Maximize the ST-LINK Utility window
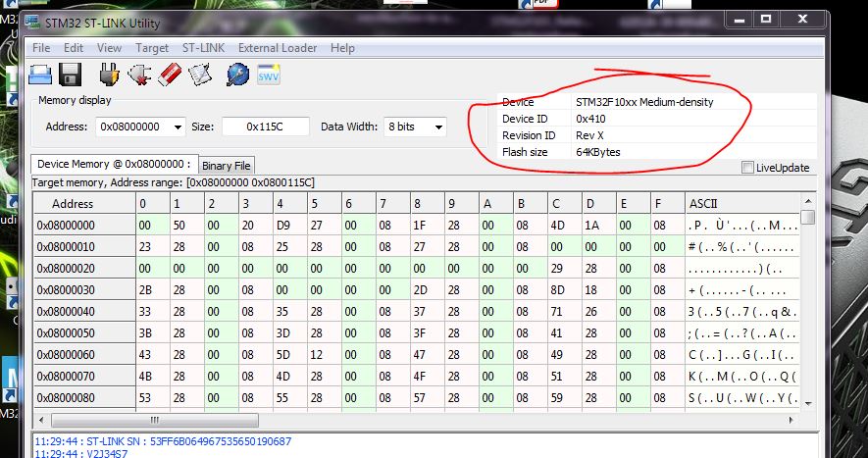 point(766,20)
